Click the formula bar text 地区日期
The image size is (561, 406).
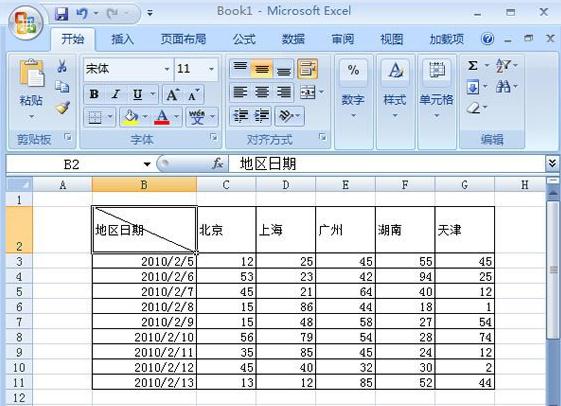[268, 164]
